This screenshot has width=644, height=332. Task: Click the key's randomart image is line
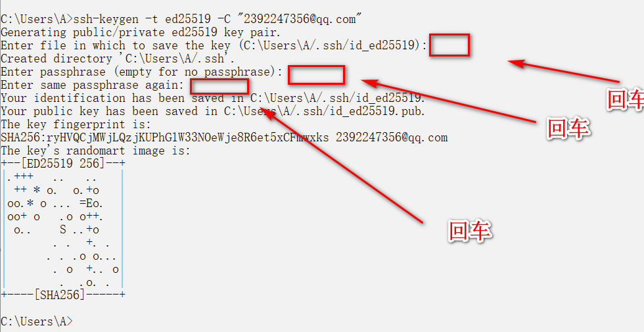pos(96,151)
